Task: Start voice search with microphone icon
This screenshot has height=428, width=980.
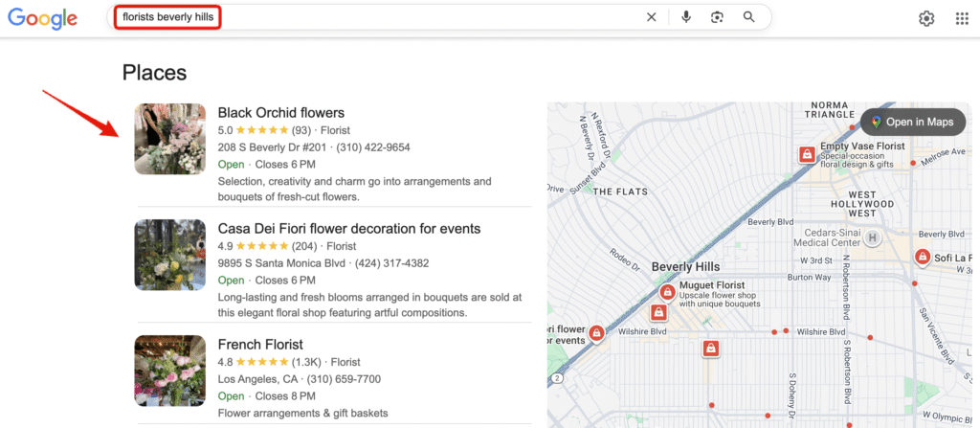Action: click(686, 17)
